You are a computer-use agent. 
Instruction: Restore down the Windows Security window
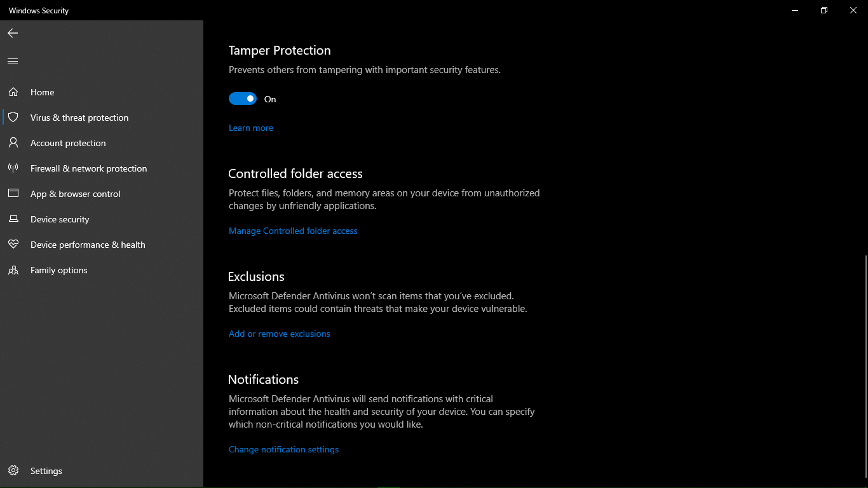click(x=824, y=10)
